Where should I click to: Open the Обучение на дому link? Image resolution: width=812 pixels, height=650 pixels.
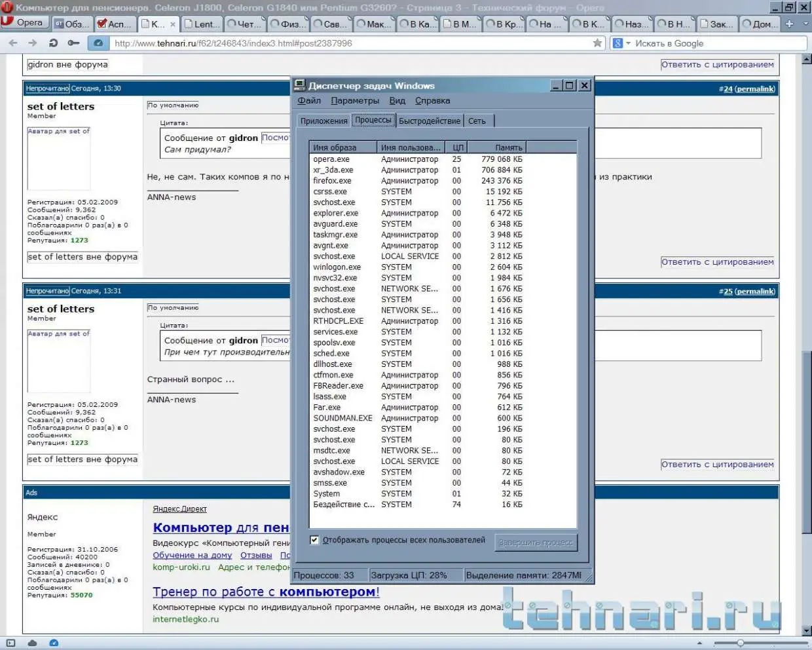click(192, 555)
